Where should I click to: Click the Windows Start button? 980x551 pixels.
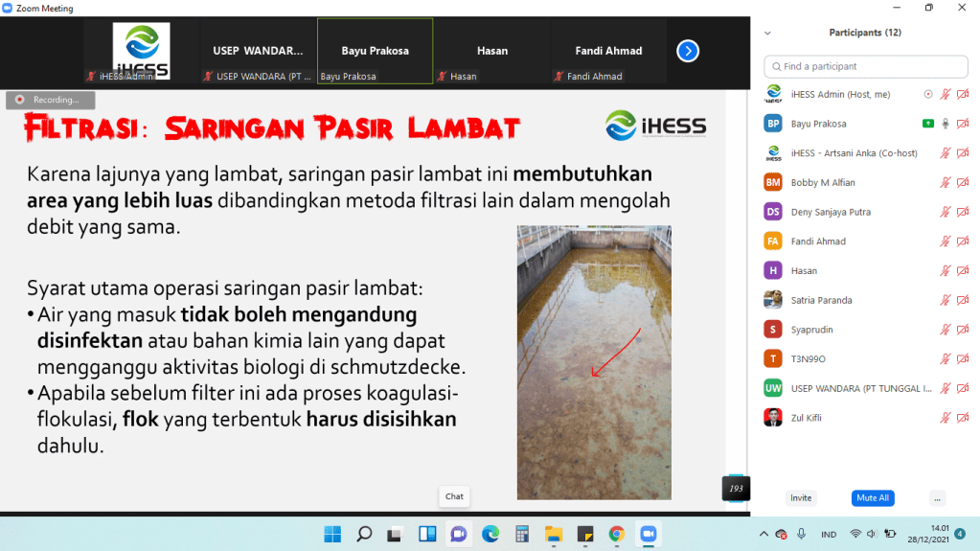pos(332,534)
